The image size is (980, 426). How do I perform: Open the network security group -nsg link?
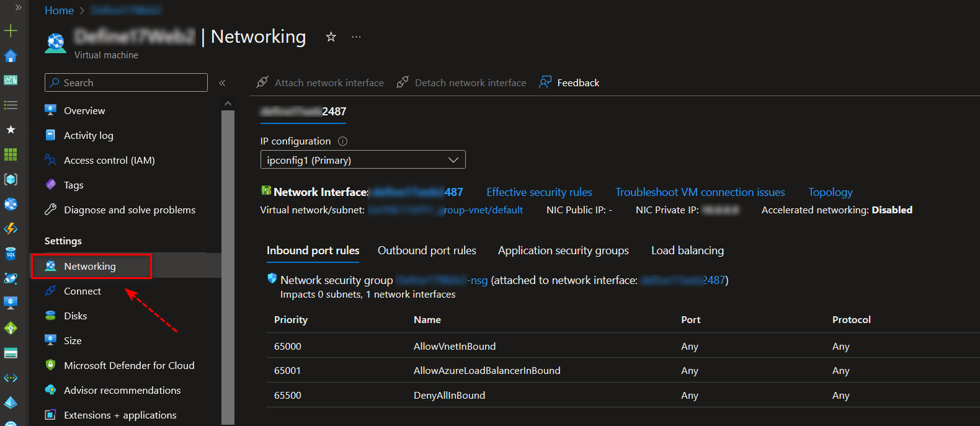(442, 280)
